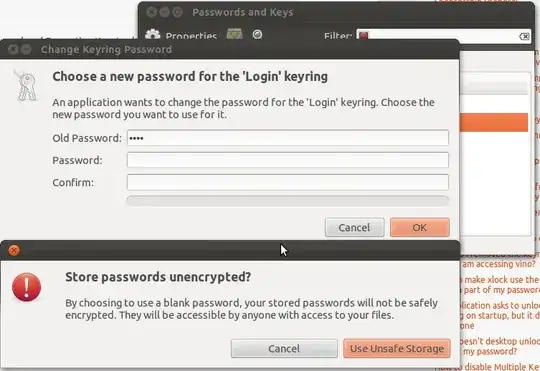This screenshot has height=371, width=540.
Task: Click the green toolbar icon beside Properties
Action: [234, 34]
